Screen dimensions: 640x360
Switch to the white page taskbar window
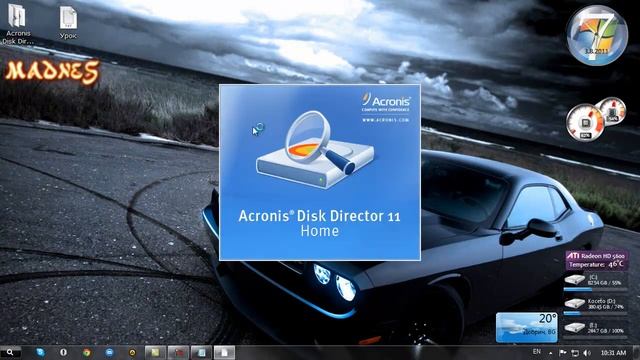224,352
